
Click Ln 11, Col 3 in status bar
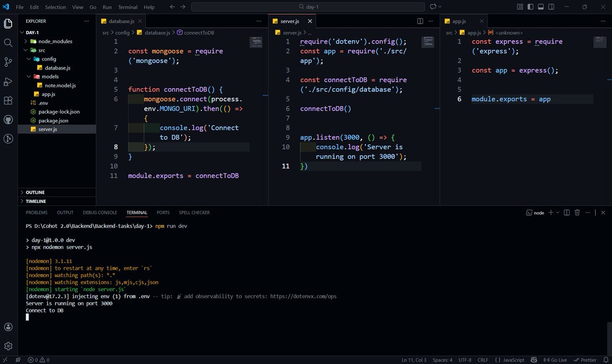point(414,360)
